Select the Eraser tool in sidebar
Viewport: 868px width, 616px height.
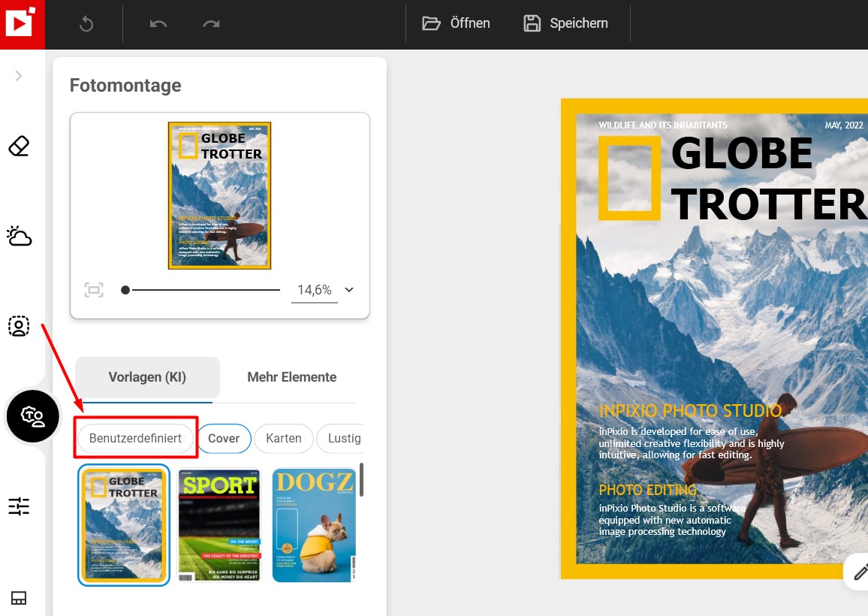pyautogui.click(x=19, y=146)
